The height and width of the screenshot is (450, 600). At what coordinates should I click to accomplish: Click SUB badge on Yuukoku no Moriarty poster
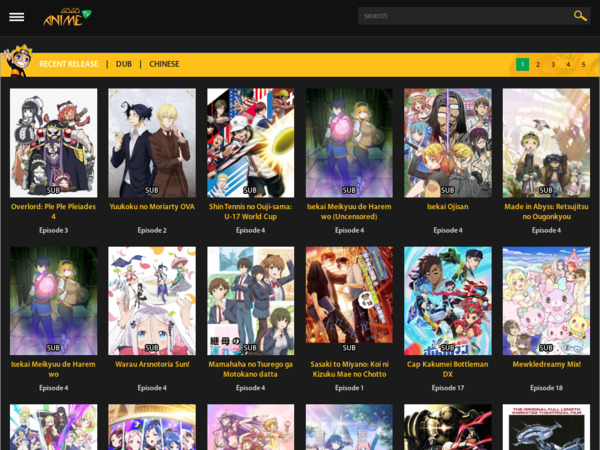point(152,190)
